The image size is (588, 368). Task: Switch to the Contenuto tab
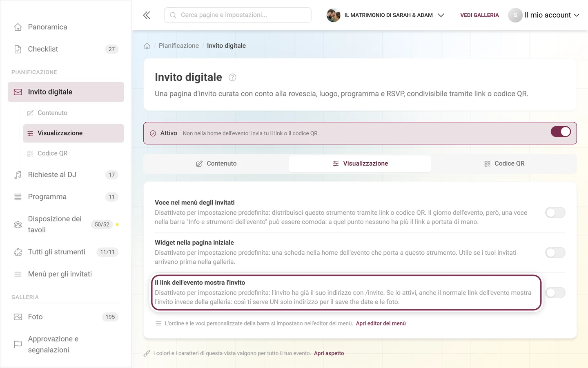tap(216, 164)
